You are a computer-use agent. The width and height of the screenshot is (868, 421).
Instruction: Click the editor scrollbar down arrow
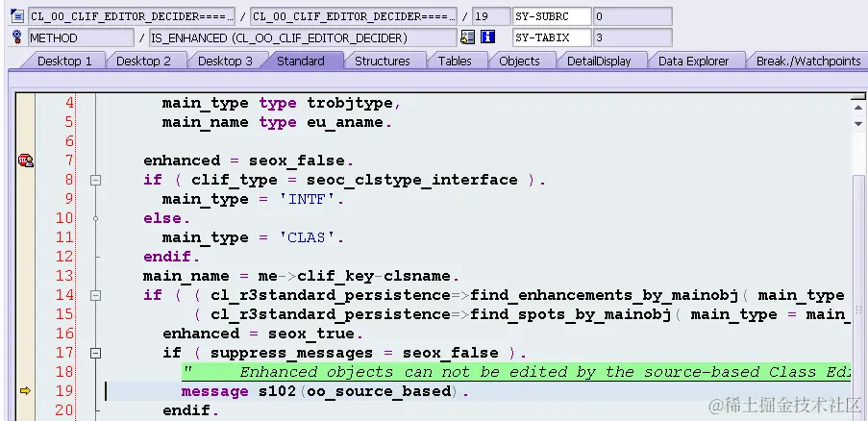(858, 123)
